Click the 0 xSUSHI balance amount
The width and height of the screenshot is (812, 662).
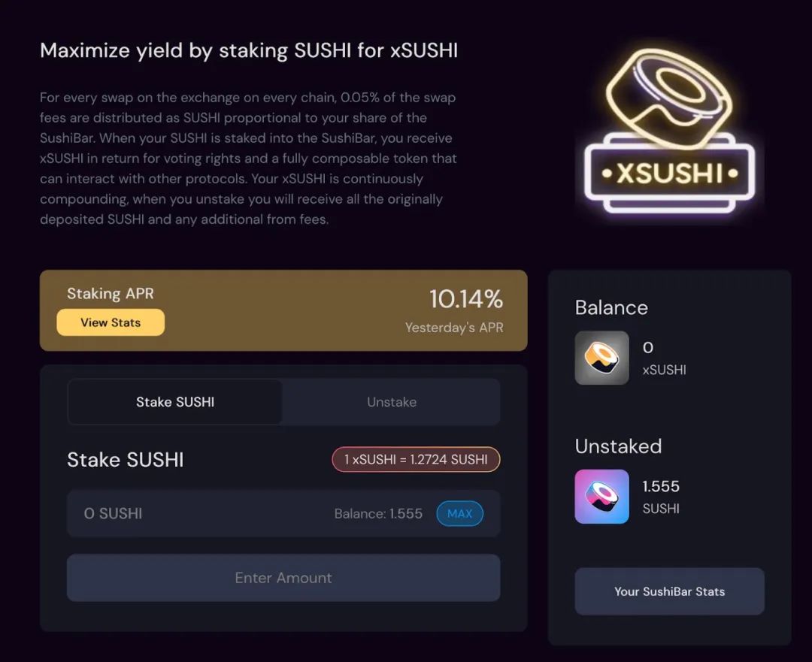648,348
